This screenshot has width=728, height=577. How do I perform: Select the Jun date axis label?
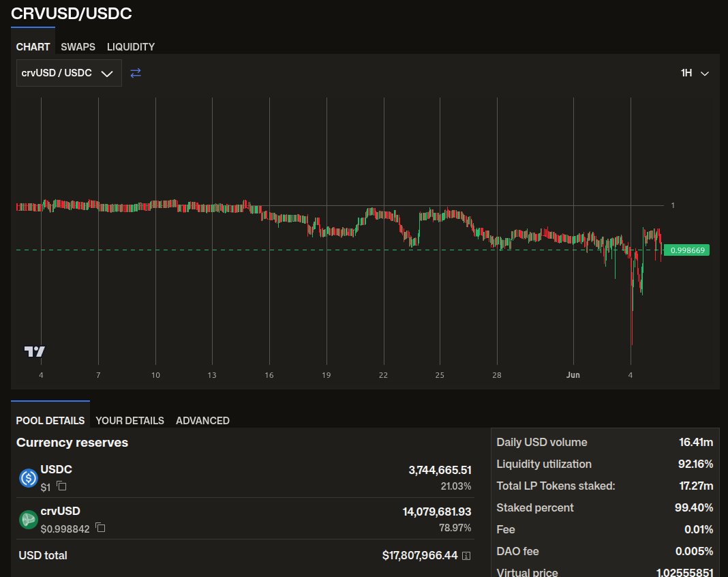tap(573, 375)
